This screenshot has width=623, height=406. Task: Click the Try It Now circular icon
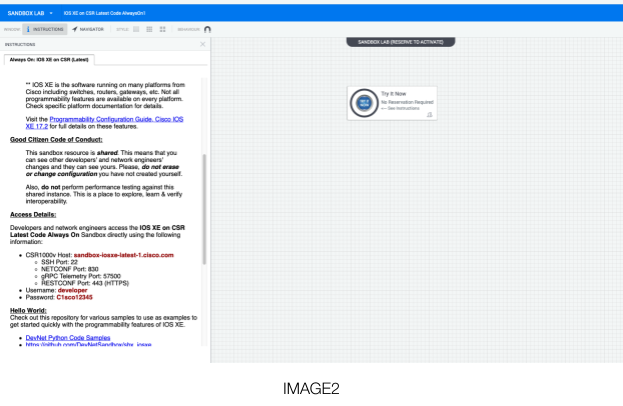click(364, 103)
